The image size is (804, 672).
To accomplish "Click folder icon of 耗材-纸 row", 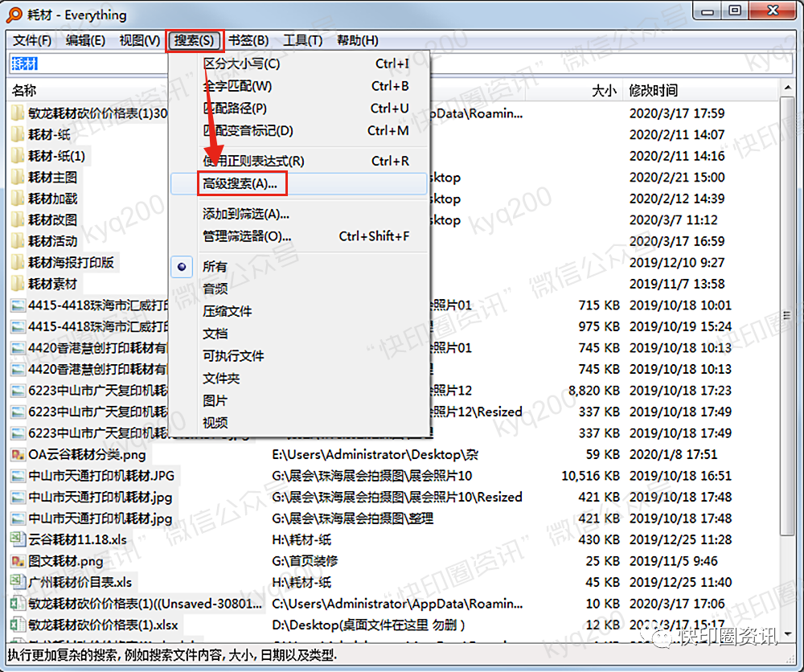I will click(18, 135).
